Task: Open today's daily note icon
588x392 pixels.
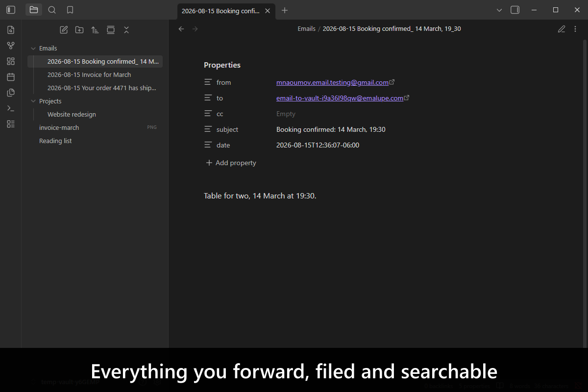Action: click(x=11, y=77)
